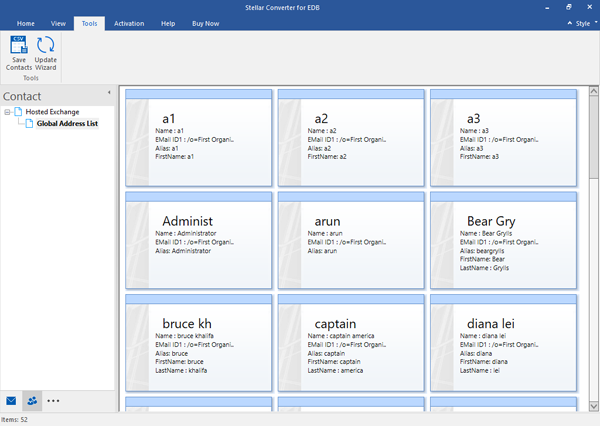Click 'Alias: a3' text

point(471,148)
